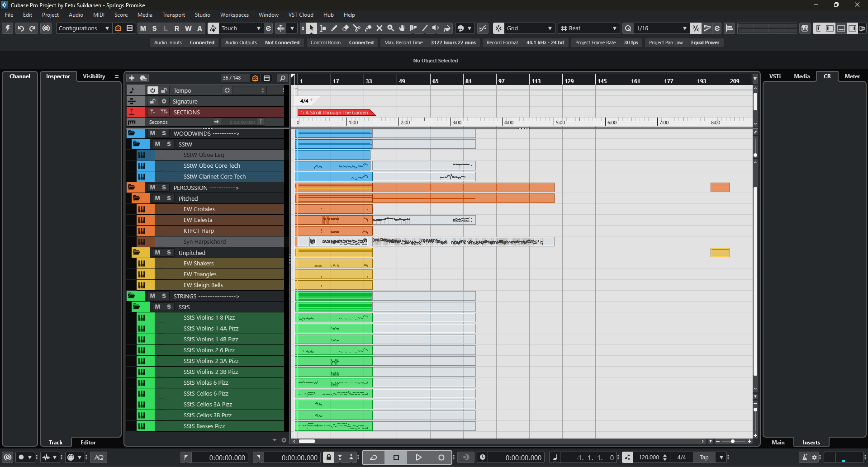Open the Grid snap type dropdown
This screenshot has width=868, height=467.
point(529,28)
